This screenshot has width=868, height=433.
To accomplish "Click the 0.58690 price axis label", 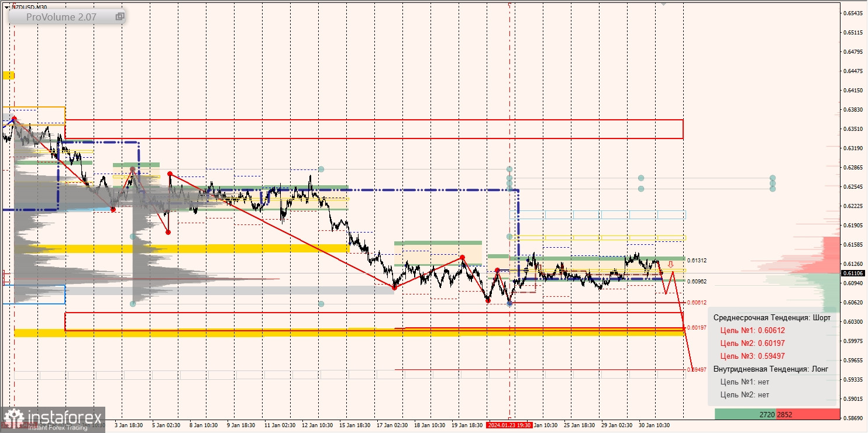I will [853, 418].
